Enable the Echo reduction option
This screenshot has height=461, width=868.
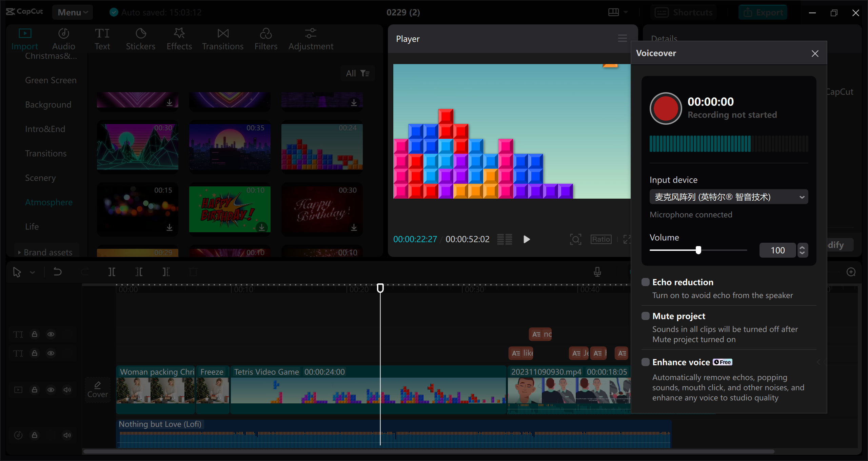pyautogui.click(x=645, y=282)
